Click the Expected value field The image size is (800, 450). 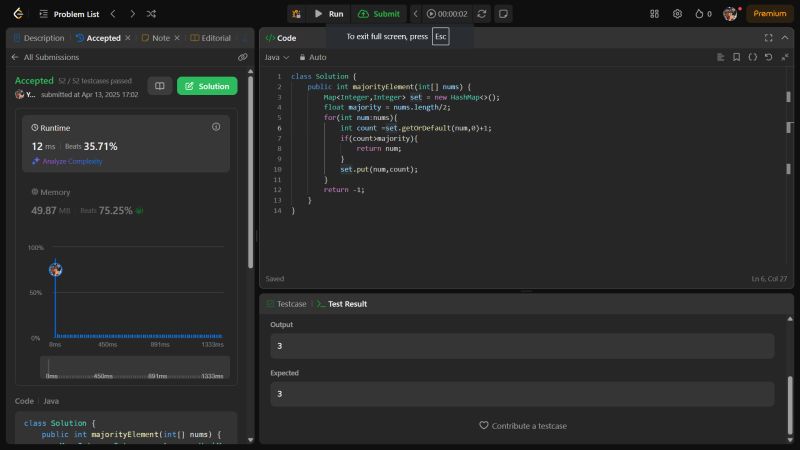(x=522, y=394)
